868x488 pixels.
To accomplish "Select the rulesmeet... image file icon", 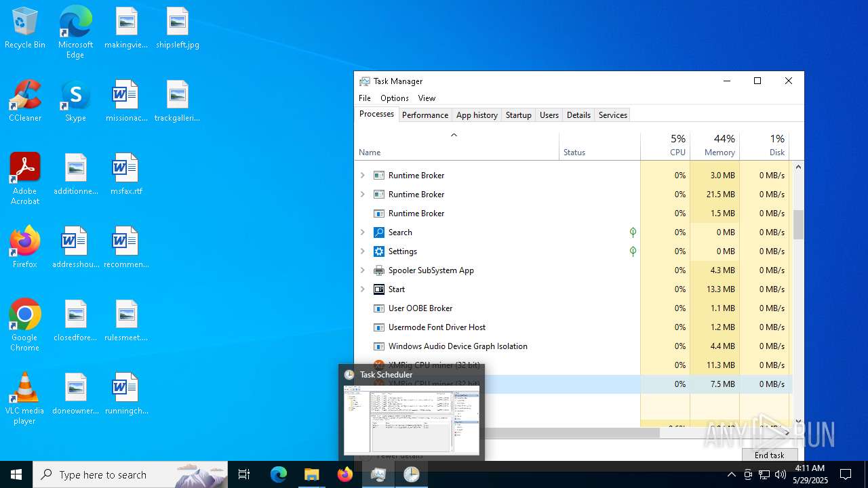I will pos(126,321).
